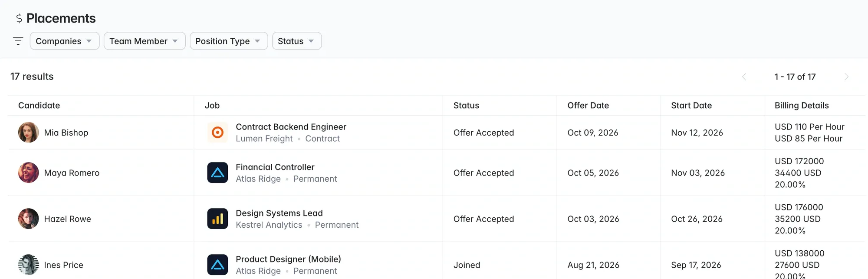868x279 pixels.
Task: Click Ines Price's avatar
Action: click(28, 265)
